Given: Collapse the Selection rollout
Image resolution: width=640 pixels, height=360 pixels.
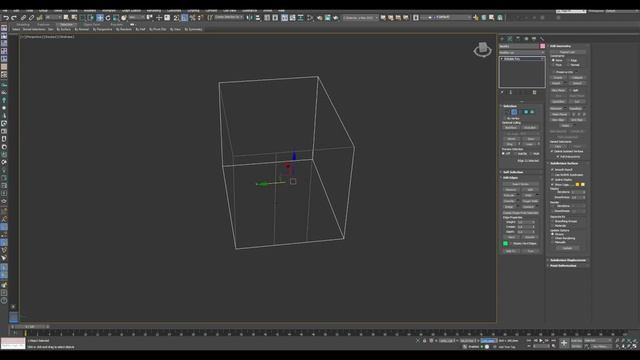Looking at the screenshot, I should pyautogui.click(x=509, y=106).
